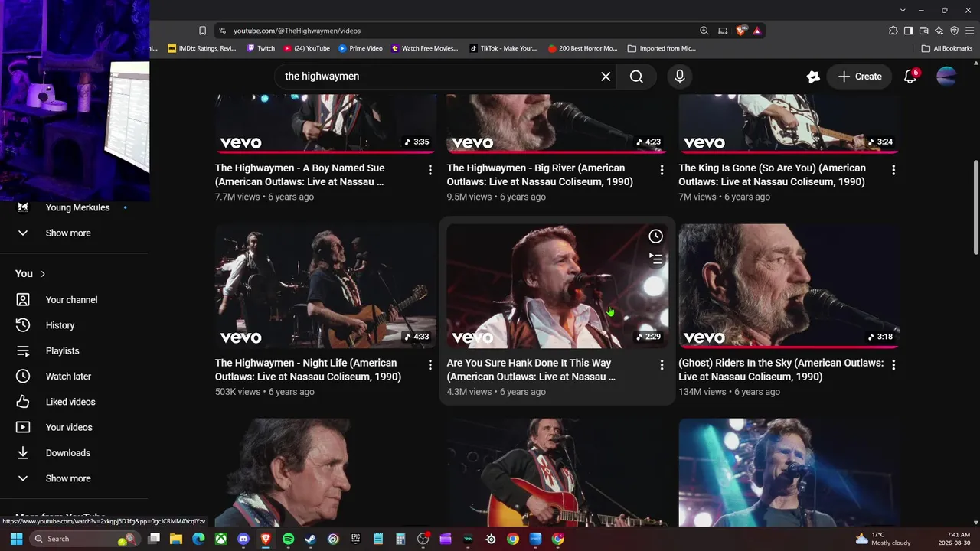Open YouTube notifications bell
The height and width of the screenshot is (551, 980).
click(x=910, y=77)
